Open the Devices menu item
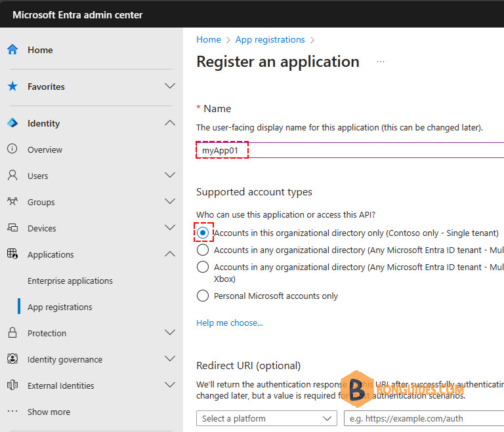 (42, 228)
